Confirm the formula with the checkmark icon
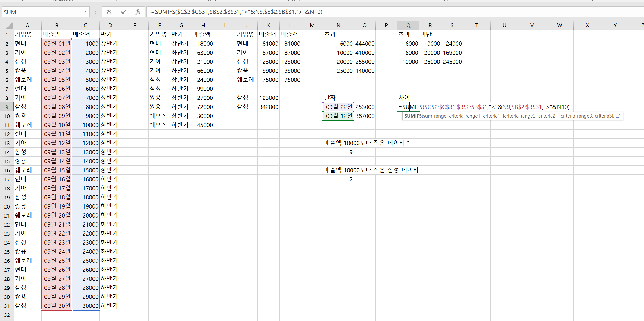This screenshot has width=644, height=321. coord(124,12)
